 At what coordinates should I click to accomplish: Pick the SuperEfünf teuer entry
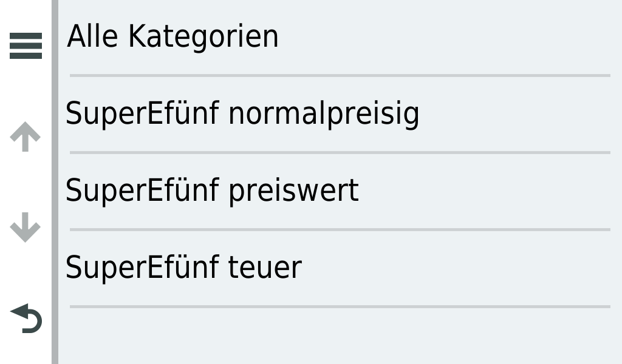click(x=183, y=268)
